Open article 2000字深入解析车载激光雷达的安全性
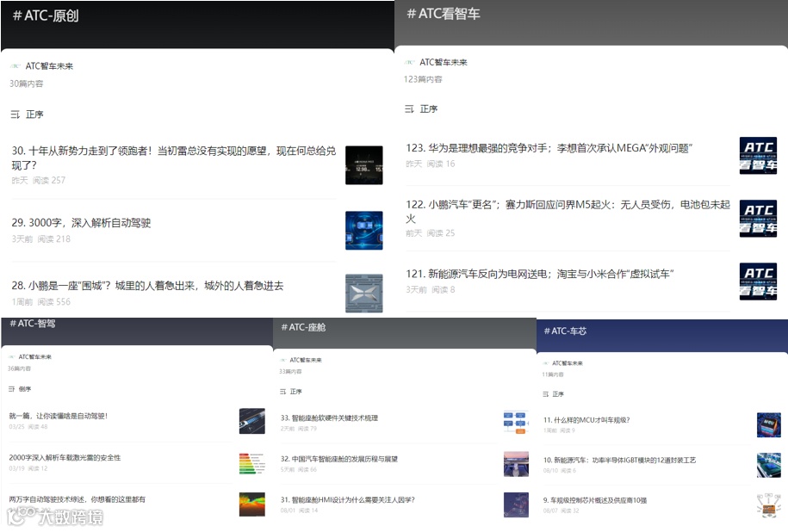 tap(65, 458)
